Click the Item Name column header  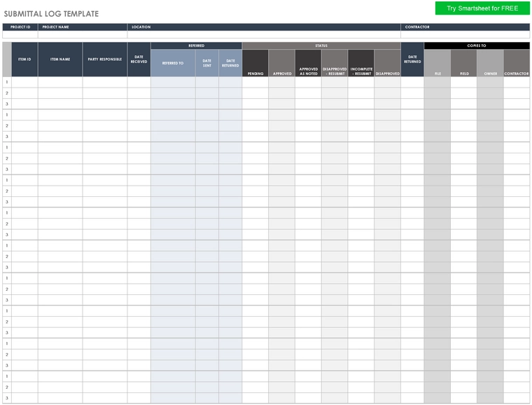[60, 60]
